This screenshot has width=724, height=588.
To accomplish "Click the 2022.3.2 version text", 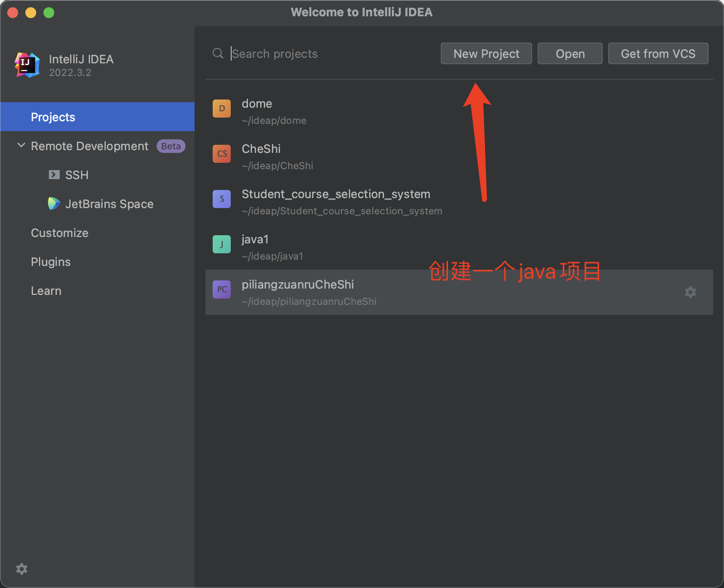I will coord(70,72).
